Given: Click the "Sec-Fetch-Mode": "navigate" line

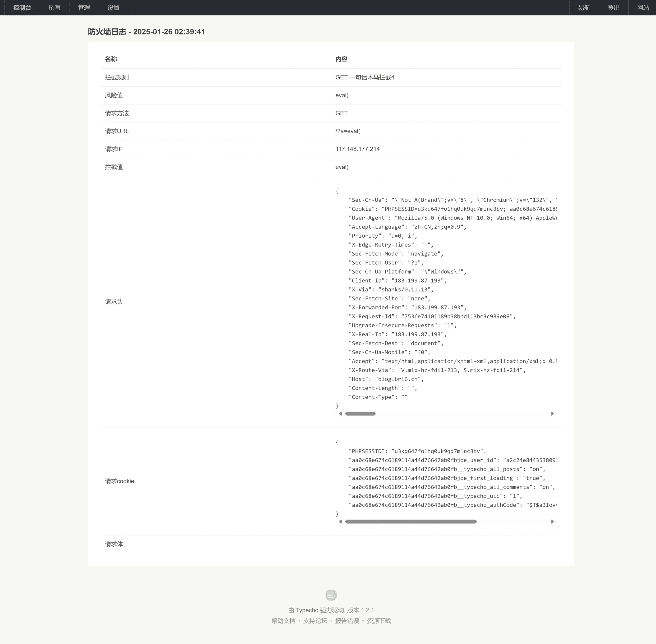Looking at the screenshot, I should coord(396,254).
